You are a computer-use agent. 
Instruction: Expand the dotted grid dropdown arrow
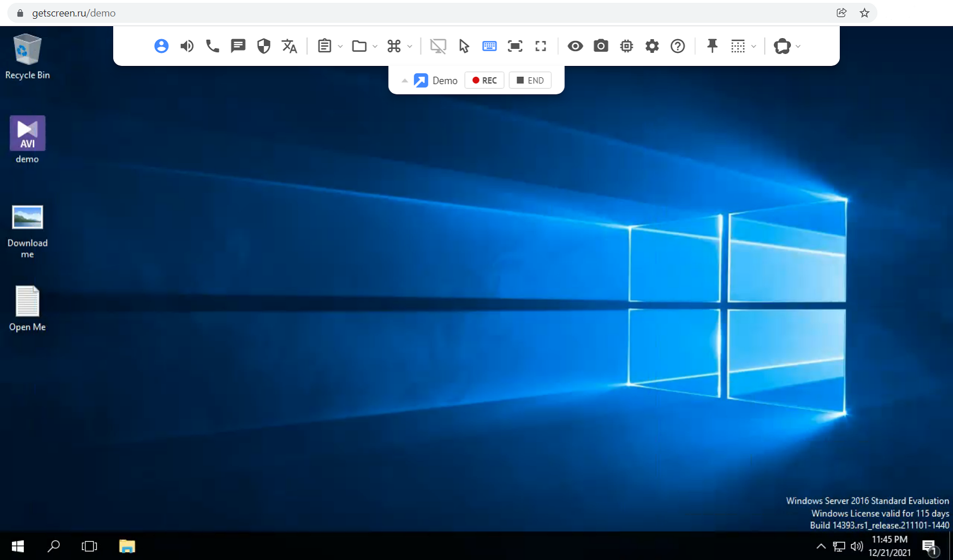pos(754,47)
